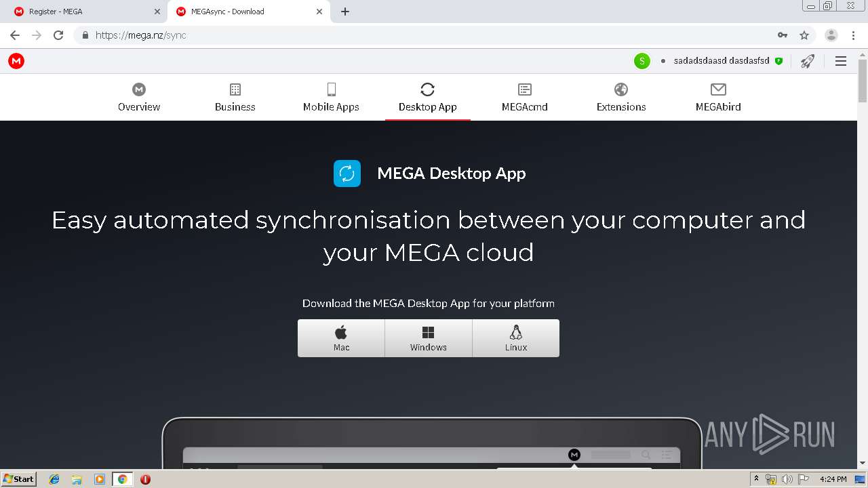Click the network status tray icon
Image resolution: width=868 pixels, height=488 pixels.
[771, 479]
